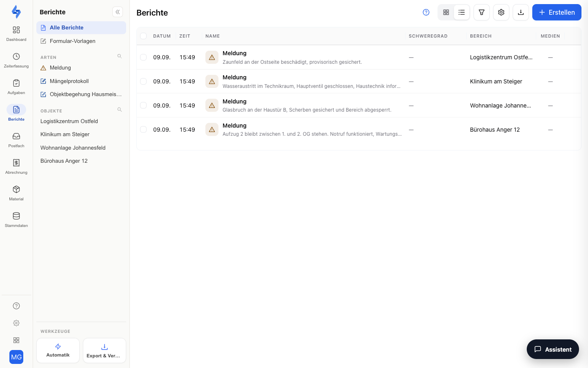
Task: Select Logistikzentrum Ostfeld in Objekte list
Action: point(81,121)
